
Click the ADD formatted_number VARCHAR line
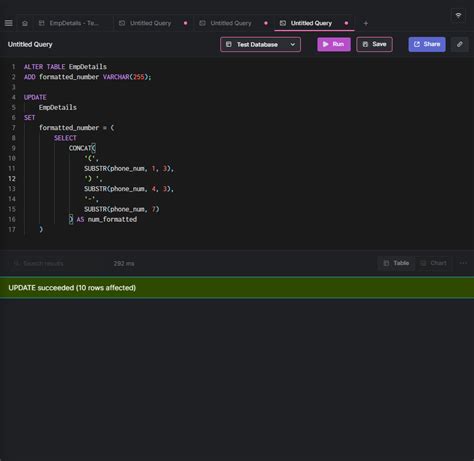tap(88, 77)
